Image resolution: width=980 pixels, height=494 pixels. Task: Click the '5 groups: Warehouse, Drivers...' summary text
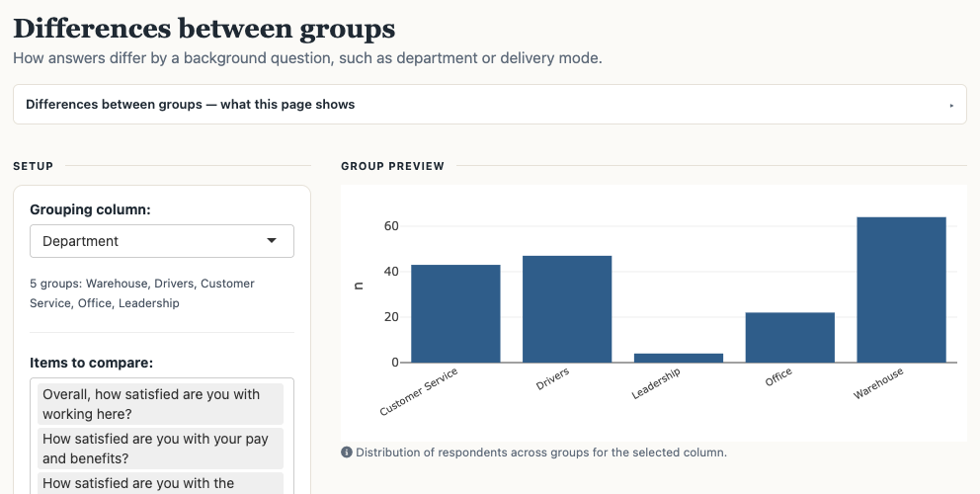tap(142, 293)
